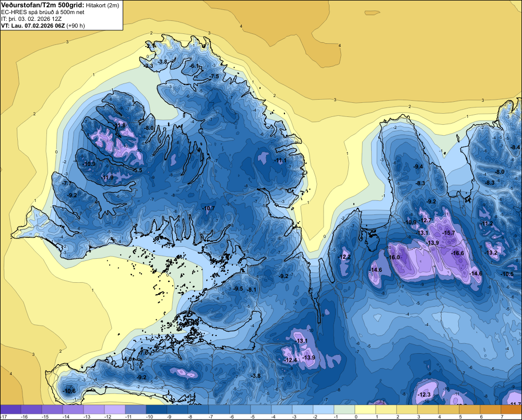
Task: Click the legend swatch between -17 and -16
Action: pos(10,410)
